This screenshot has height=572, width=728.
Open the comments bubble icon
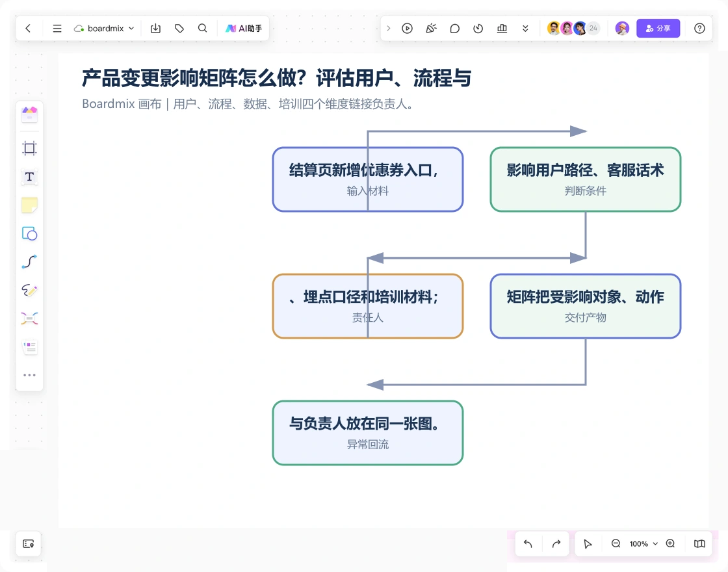click(455, 29)
